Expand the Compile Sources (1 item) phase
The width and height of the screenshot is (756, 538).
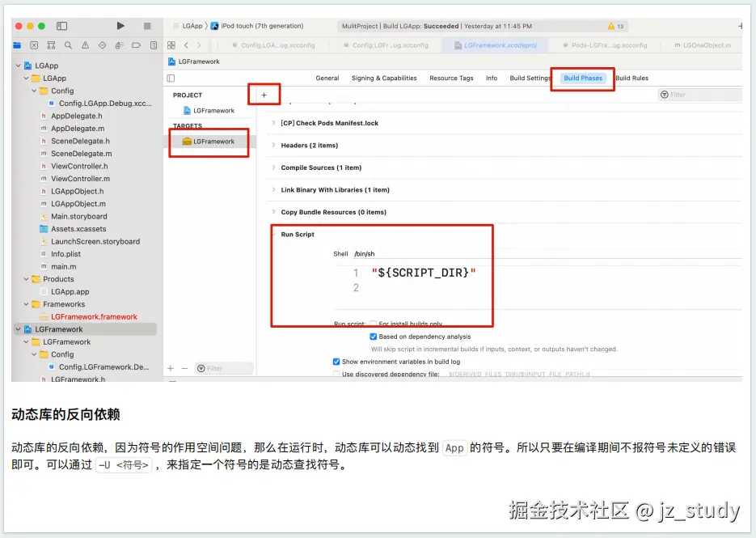[273, 167]
